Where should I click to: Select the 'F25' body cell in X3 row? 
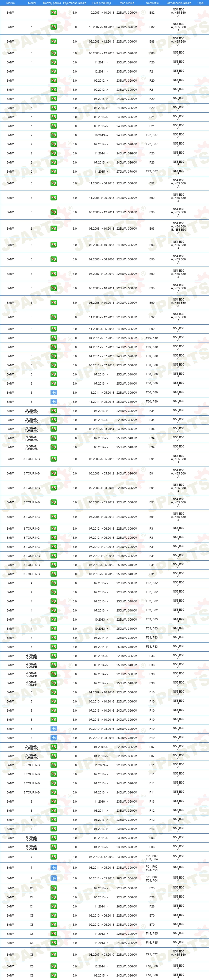pos(152,888)
